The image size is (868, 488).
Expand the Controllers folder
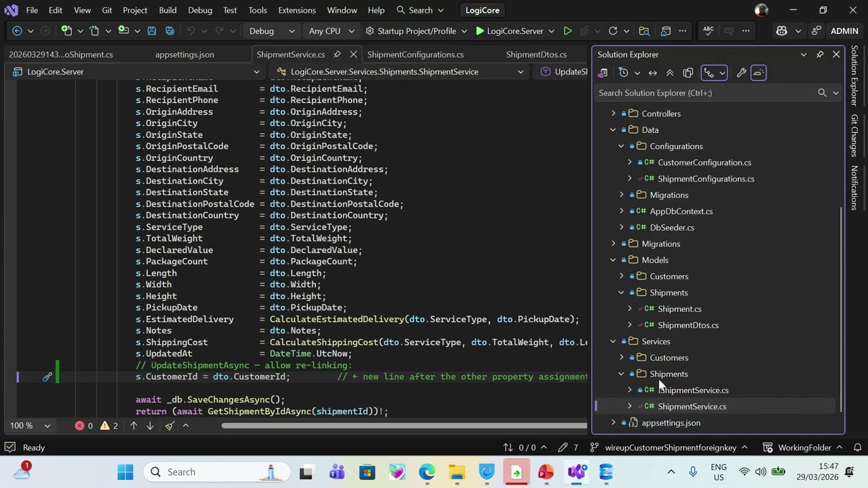point(613,114)
